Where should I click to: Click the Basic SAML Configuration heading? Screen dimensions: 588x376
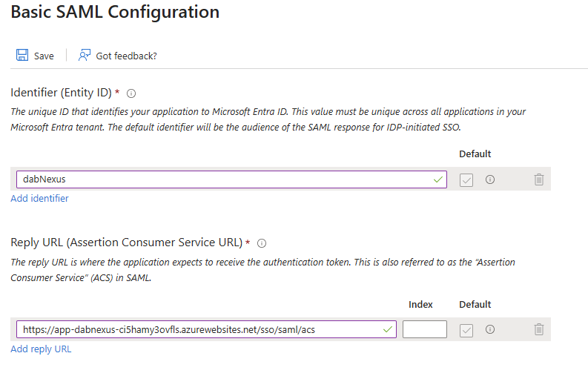click(115, 13)
